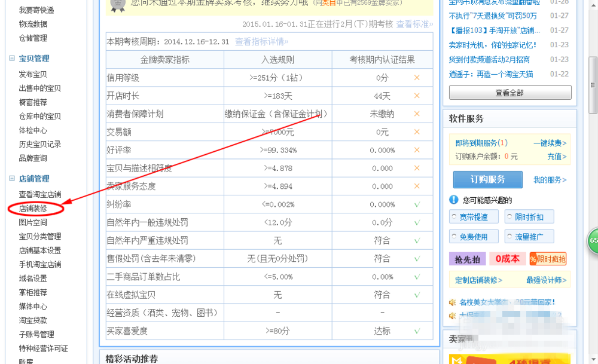
Task: Select the 流量推广 radio button
Action: tap(509, 236)
